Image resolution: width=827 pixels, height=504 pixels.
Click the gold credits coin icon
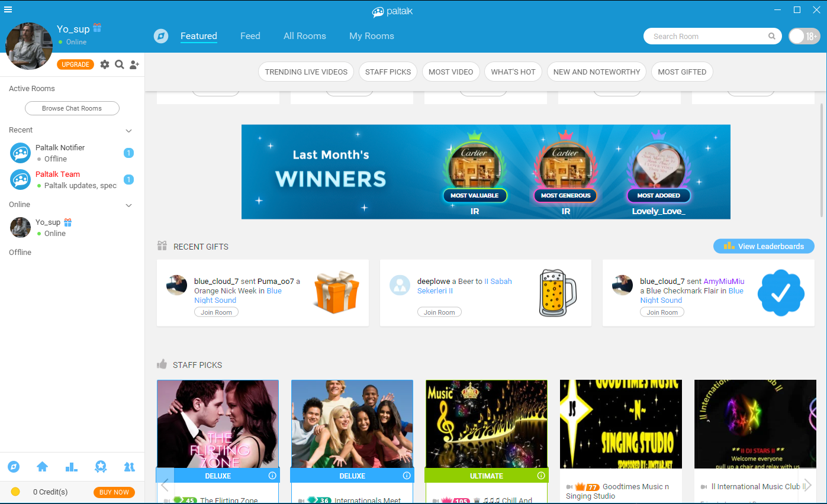[15, 492]
